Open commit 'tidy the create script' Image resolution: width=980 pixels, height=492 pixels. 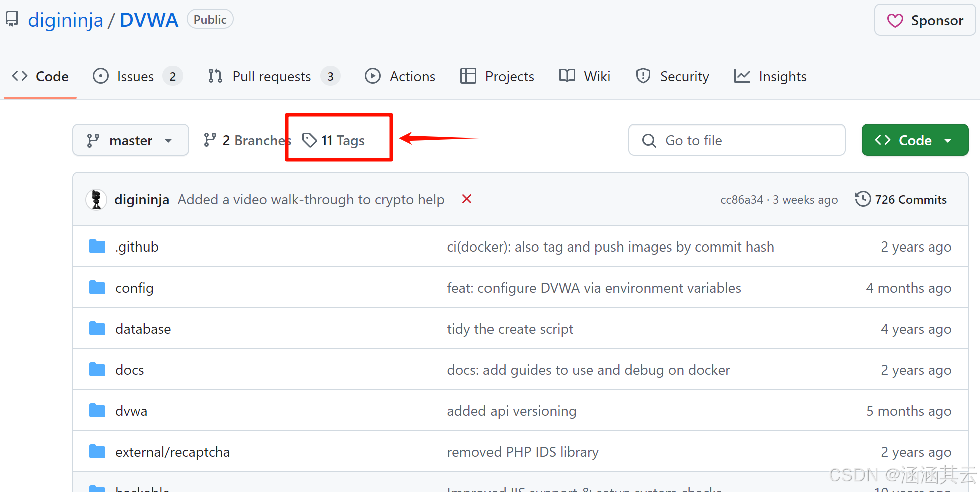[510, 329]
